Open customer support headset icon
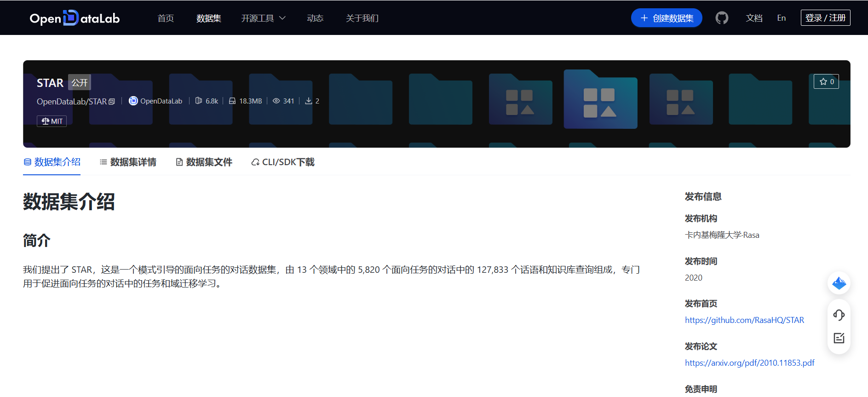 pyautogui.click(x=839, y=315)
